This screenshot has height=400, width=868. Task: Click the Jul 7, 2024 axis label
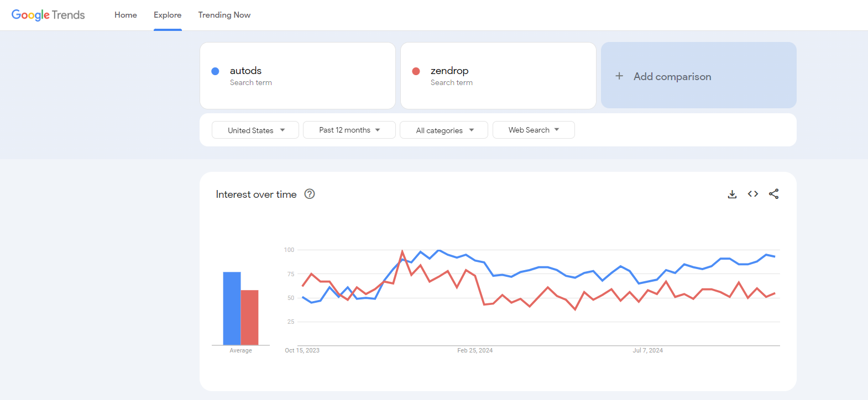[x=648, y=350]
